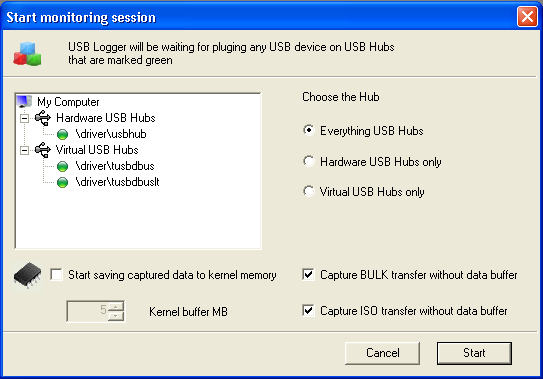Select the \driver\tusbdbuslt tree entry

(x=117, y=182)
